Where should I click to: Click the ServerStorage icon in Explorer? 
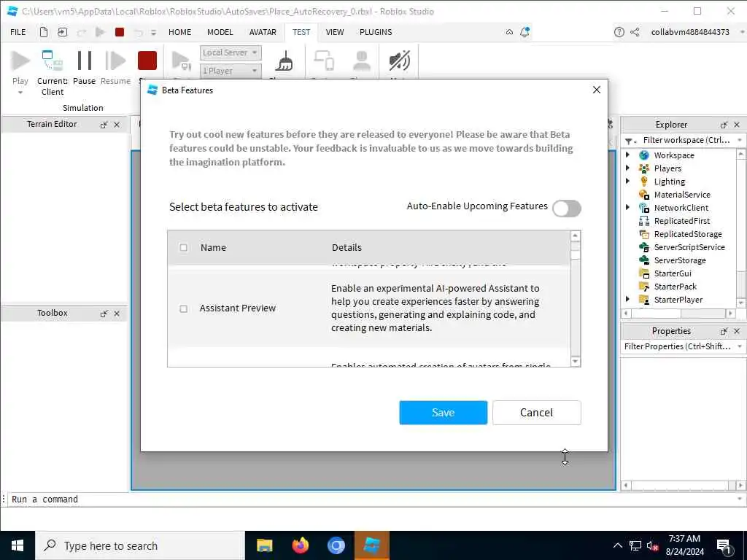644,260
